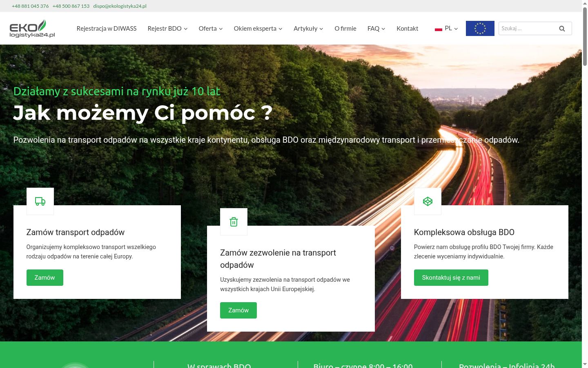Click the search magnifier icon
Viewport: 588px width, 368px height.
tap(562, 29)
